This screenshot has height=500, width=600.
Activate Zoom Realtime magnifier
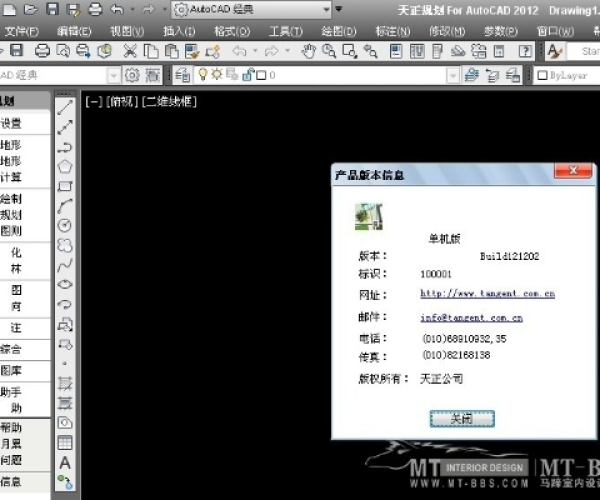coord(329,51)
